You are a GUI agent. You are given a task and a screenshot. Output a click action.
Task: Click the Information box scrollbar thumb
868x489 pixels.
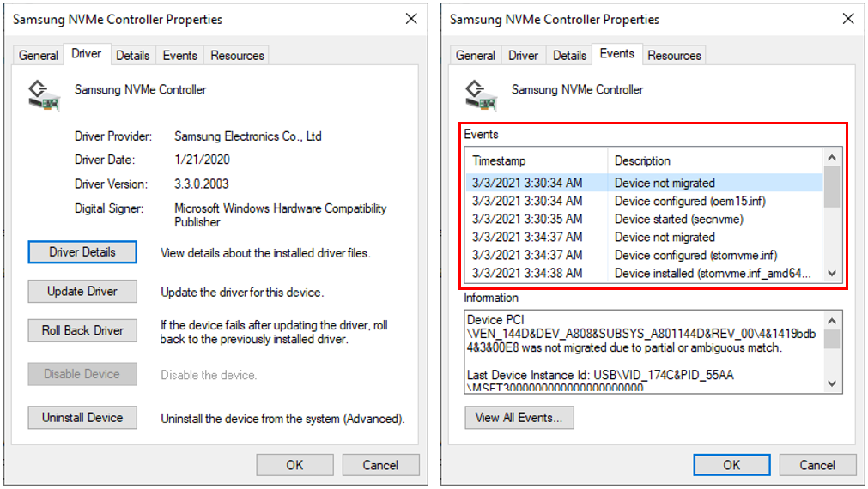(x=831, y=339)
